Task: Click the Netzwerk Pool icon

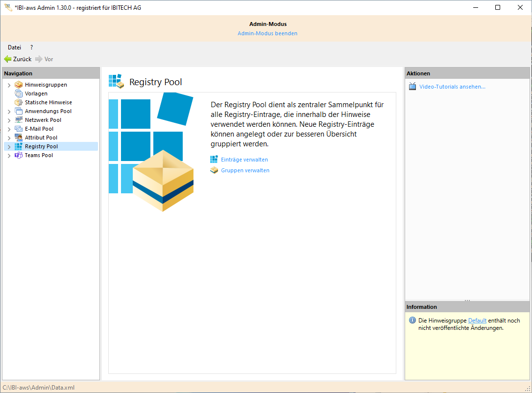Action: [x=19, y=120]
